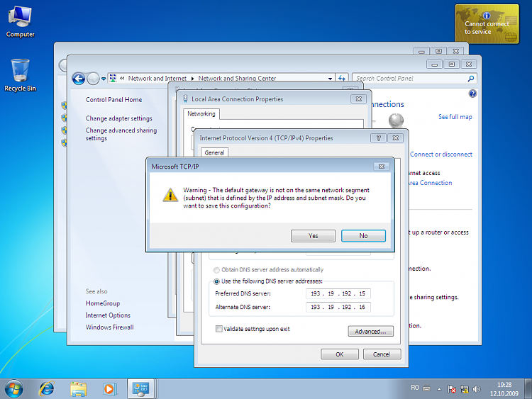Open Windows Media Player taskbar icon
The image size is (532, 399).
tap(109, 388)
